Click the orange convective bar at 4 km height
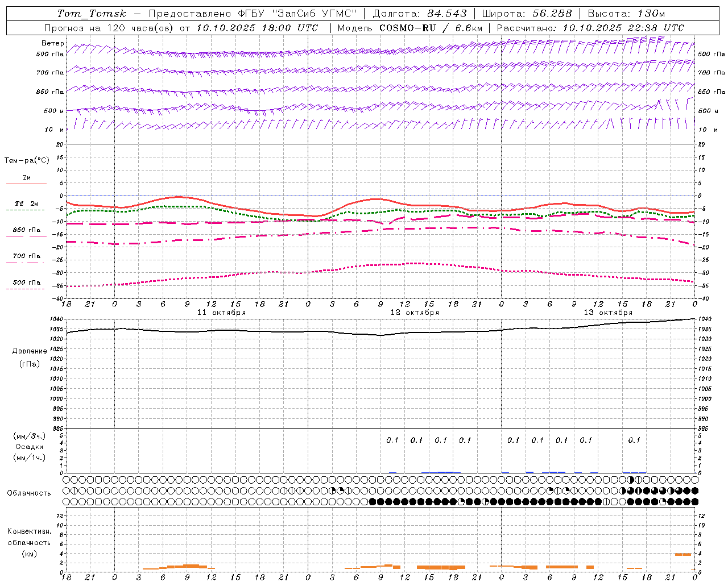This screenshot has width=728, height=582. click(683, 554)
